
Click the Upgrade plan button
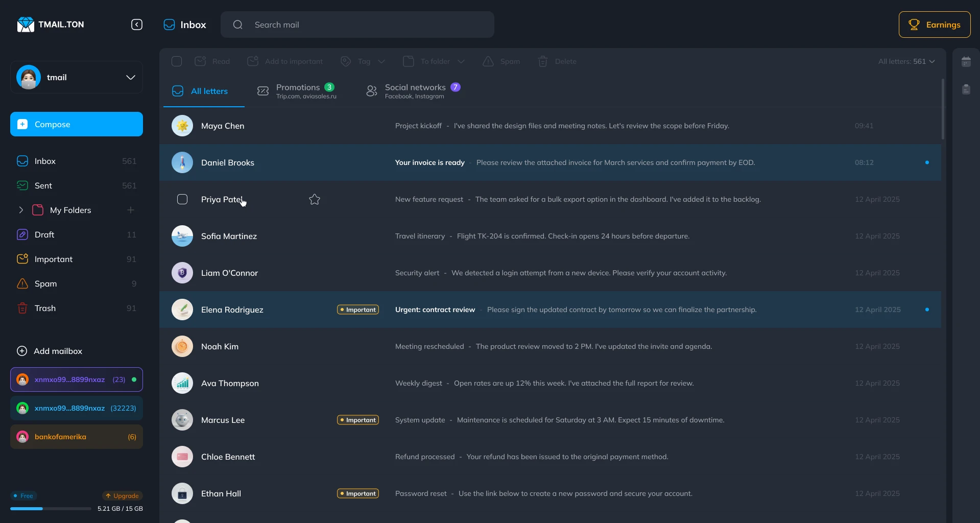123,495
